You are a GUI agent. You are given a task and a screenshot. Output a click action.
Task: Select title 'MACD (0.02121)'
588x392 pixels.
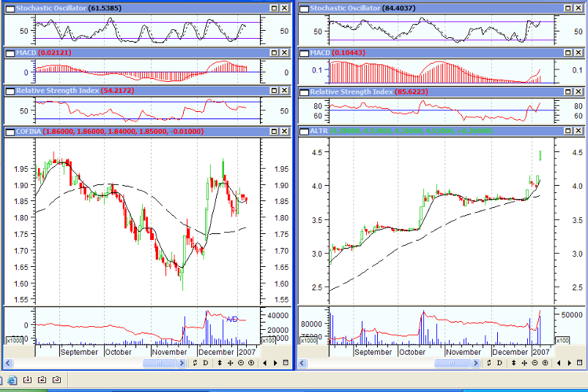(43, 53)
